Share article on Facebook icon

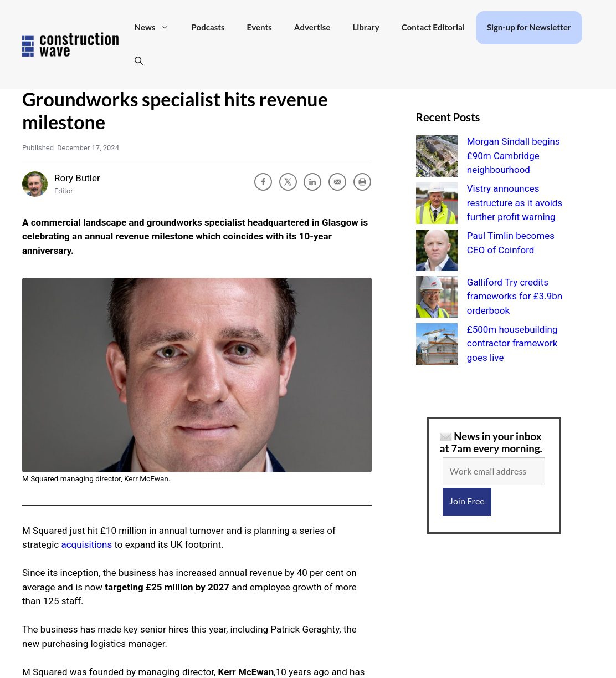pyautogui.click(x=263, y=182)
